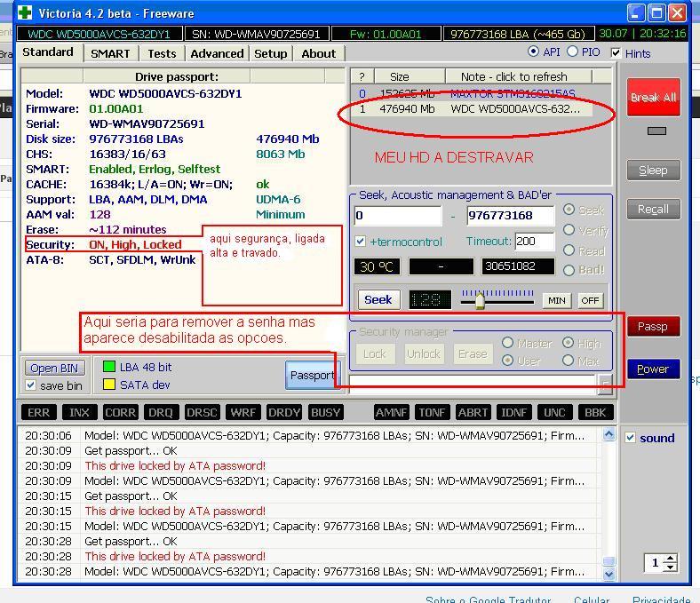Click the small button beside password field

pos(605,385)
